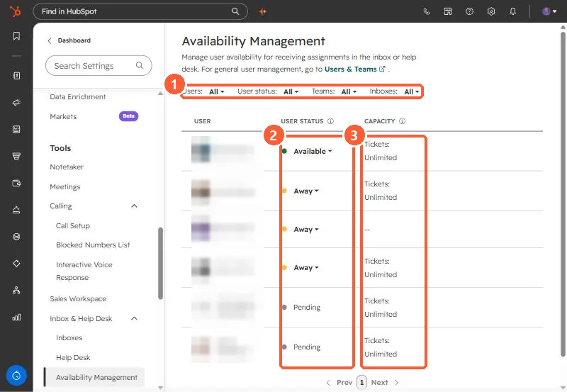The height and width of the screenshot is (392, 567).
Task: Open Service bell icon in left sidebar
Action: point(16,210)
